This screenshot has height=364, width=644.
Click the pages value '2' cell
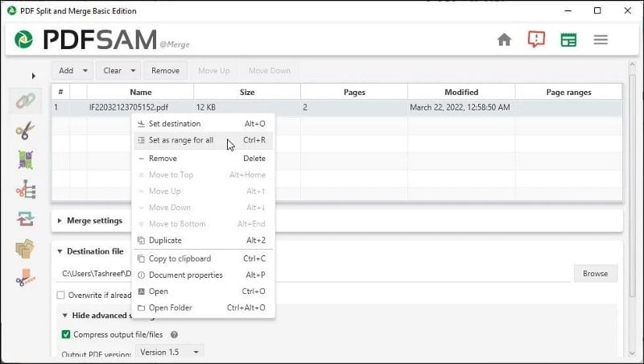coord(354,108)
